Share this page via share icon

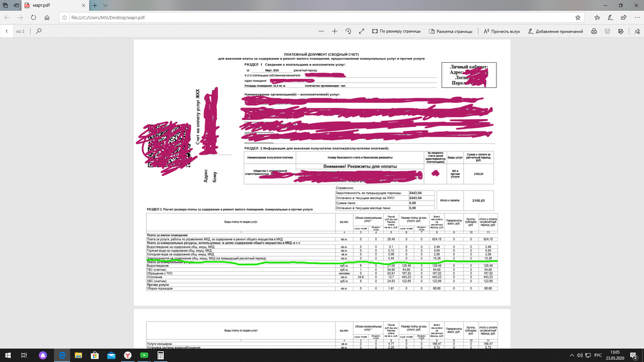point(623,17)
